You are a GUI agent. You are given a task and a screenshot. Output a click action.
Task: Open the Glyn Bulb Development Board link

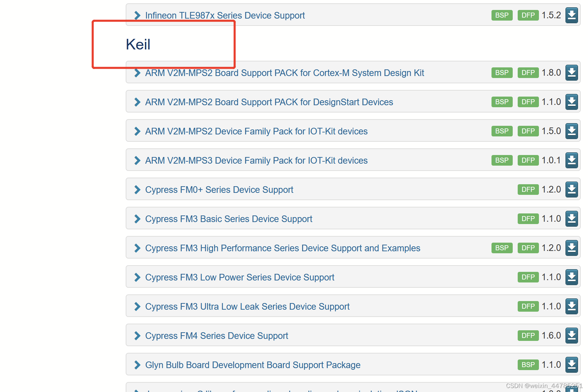pos(252,365)
